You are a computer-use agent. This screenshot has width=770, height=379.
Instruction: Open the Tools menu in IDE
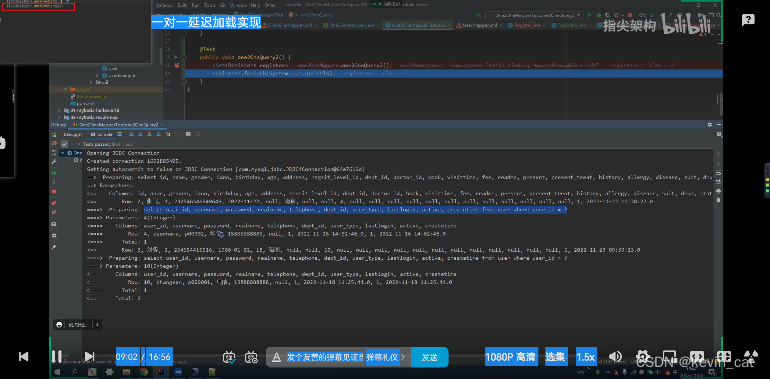click(210, 5)
